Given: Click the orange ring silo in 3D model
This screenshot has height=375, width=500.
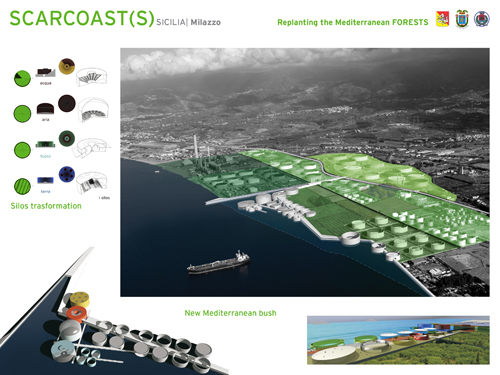Looking at the screenshot, I should [x=76, y=313].
